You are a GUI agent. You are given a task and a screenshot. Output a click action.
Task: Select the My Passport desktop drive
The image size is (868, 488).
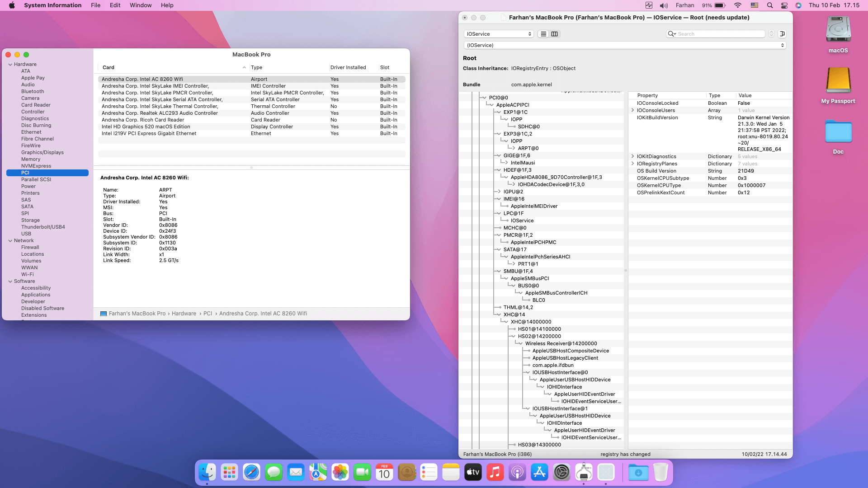838,86
